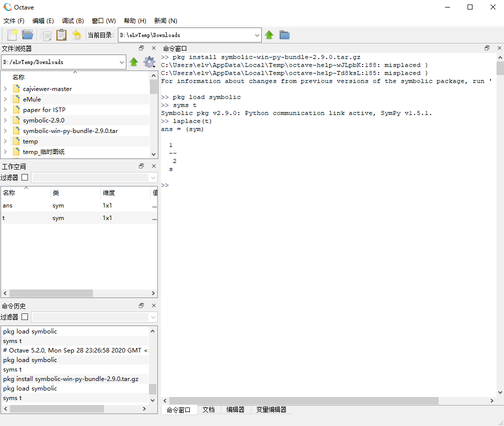Click the Open File folder toolbar icon

[x=27, y=34]
